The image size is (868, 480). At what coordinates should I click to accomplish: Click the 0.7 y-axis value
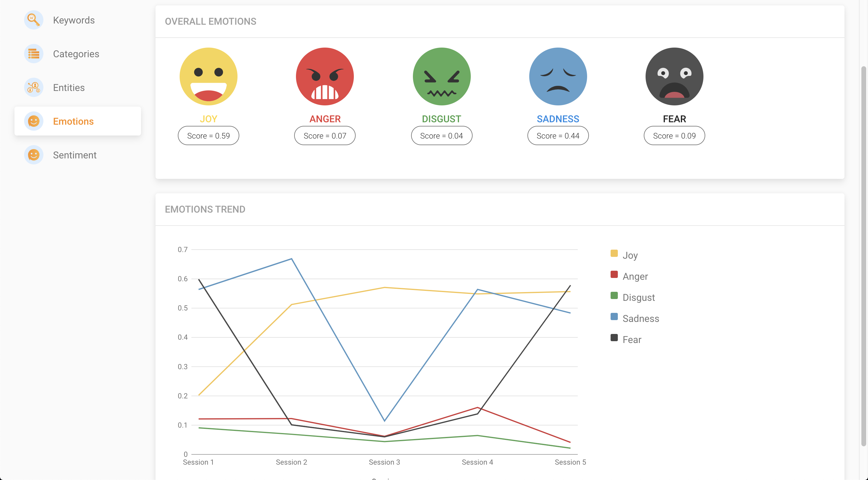click(x=183, y=249)
